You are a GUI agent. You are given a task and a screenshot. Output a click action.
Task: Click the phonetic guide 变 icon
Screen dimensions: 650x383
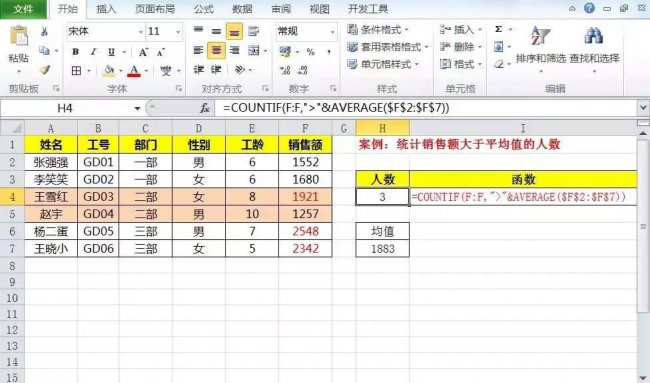[166, 71]
